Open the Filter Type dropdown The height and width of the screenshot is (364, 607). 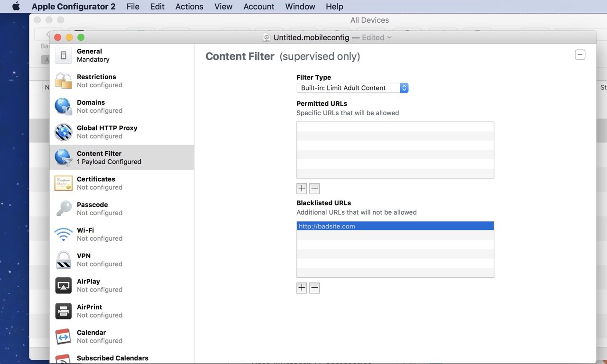(352, 88)
